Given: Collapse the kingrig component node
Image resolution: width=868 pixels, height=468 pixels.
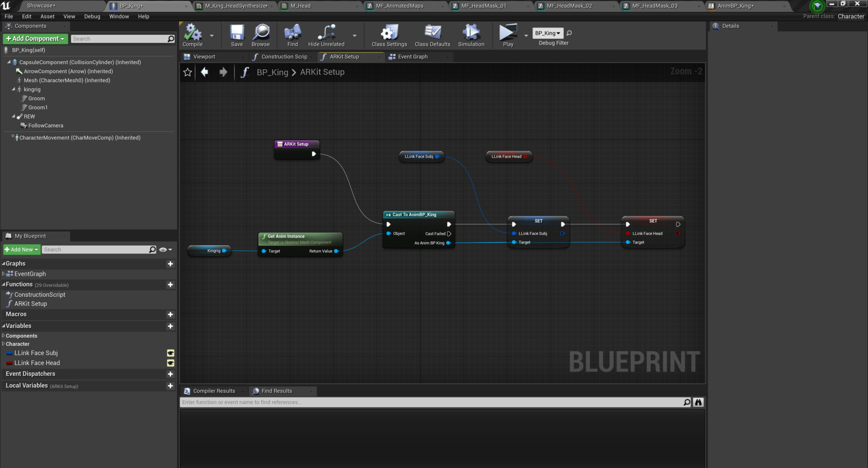Looking at the screenshot, I should (x=14, y=89).
